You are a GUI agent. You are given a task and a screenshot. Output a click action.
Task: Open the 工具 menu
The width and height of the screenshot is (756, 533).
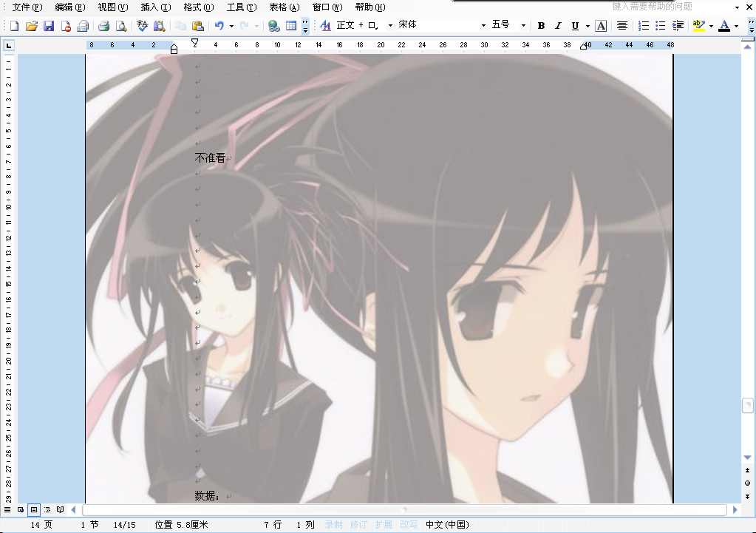[x=242, y=7]
